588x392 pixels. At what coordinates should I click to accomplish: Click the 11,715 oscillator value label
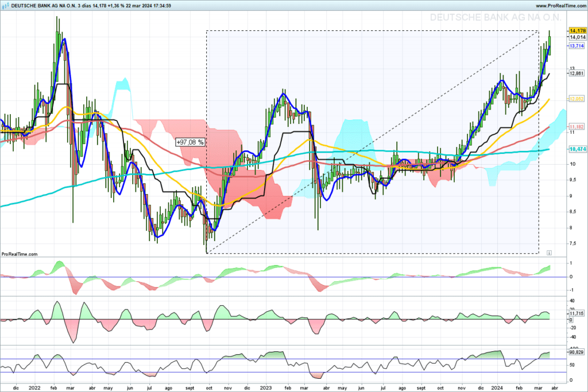[x=577, y=313]
